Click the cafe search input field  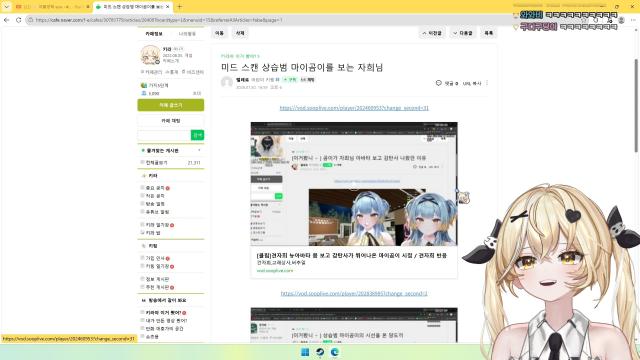click(164, 135)
